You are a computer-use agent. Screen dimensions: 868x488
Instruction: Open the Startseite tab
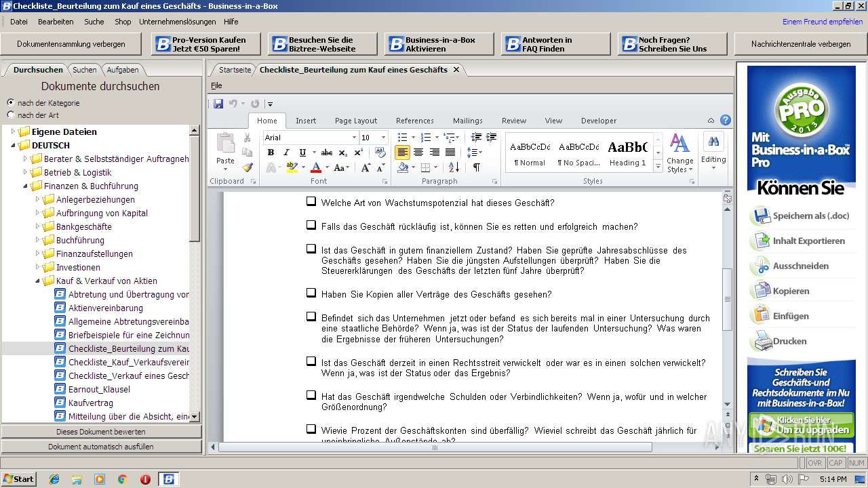tap(235, 69)
